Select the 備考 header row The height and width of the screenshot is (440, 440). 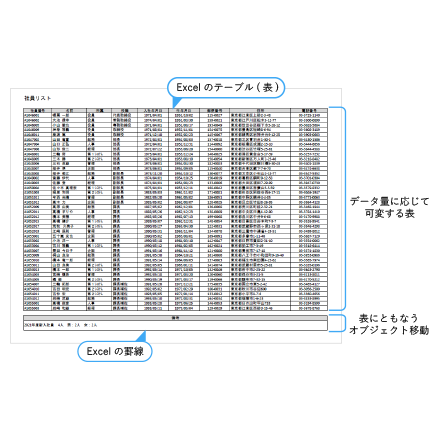coord(175,318)
